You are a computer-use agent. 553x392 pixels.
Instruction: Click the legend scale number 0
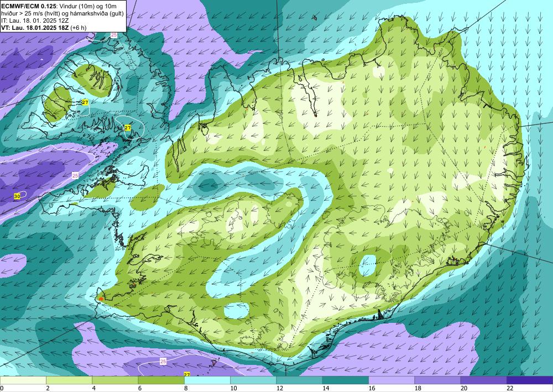tap(2, 388)
